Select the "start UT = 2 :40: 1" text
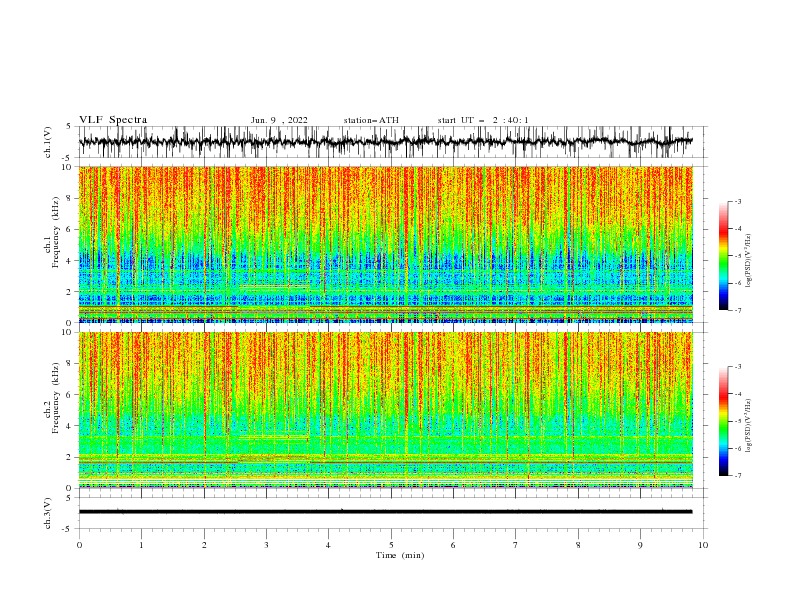 tap(483, 120)
